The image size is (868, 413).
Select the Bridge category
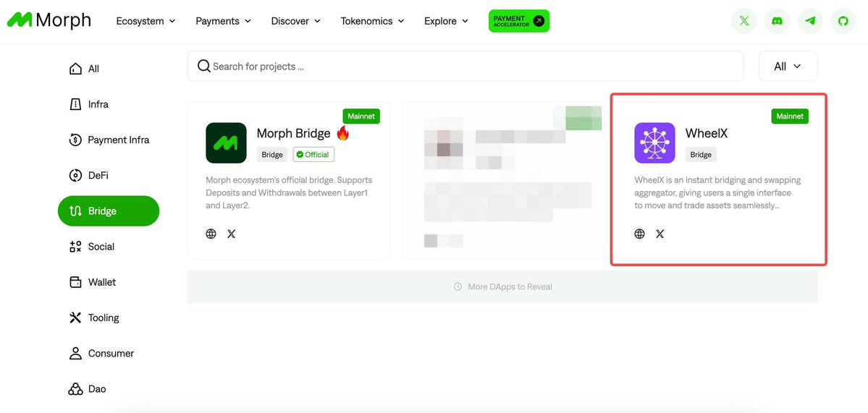coord(109,210)
